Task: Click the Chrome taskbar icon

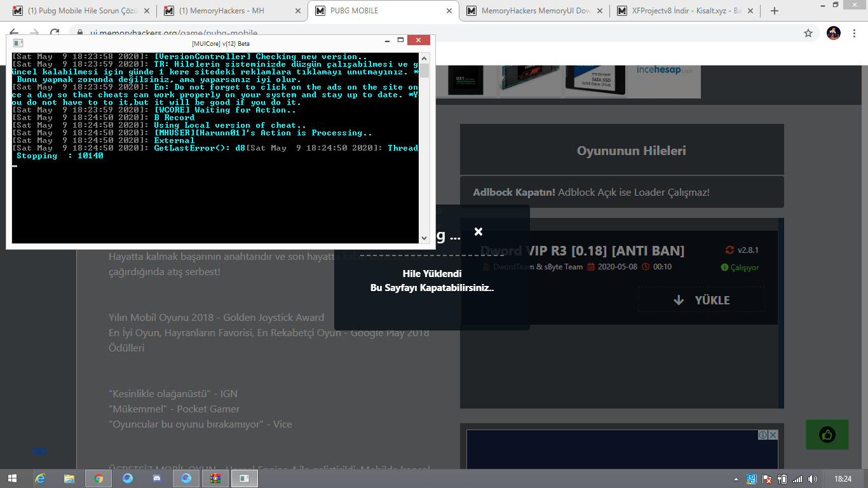Action: [x=98, y=478]
